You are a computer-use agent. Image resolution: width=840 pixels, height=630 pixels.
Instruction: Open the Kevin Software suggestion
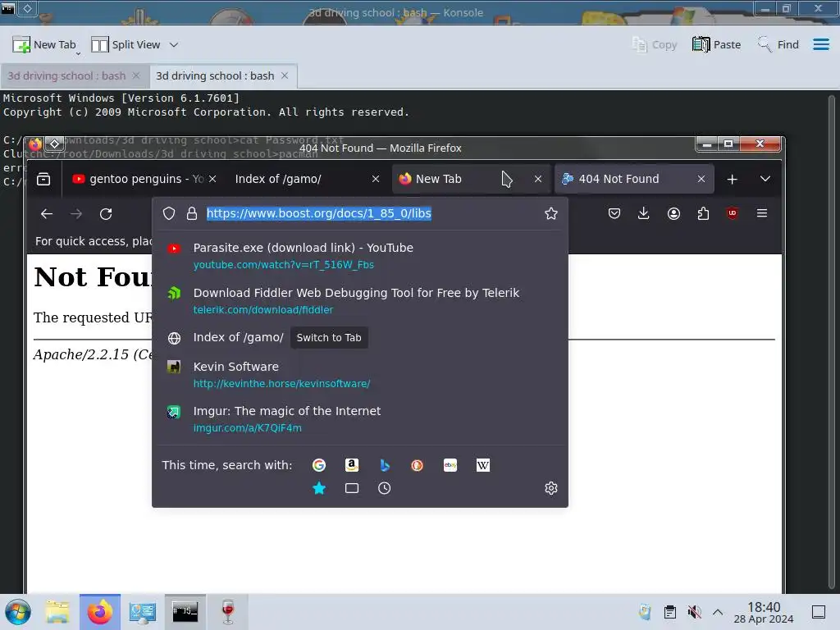[x=360, y=374]
